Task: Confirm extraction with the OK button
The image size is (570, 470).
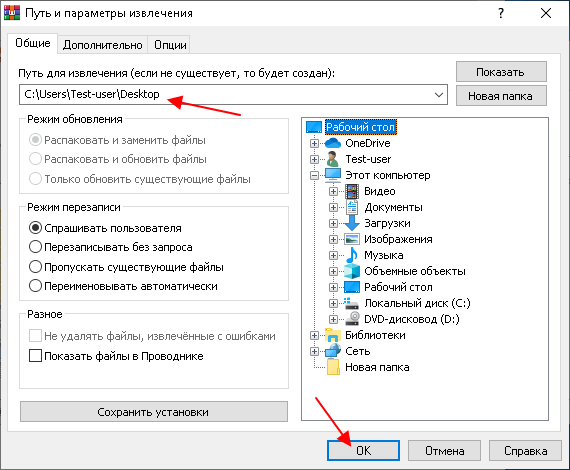Action: coord(363,451)
